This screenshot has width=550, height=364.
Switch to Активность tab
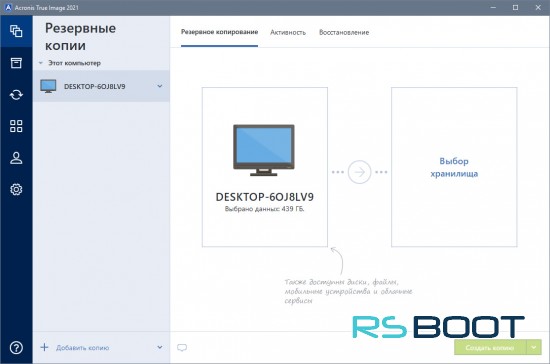pos(288,32)
